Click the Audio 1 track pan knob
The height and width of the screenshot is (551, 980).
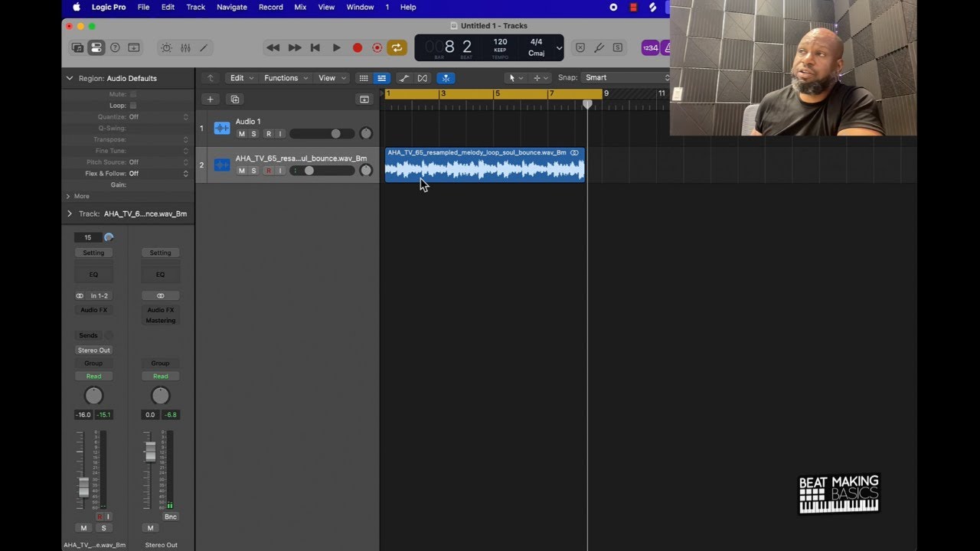coord(366,134)
